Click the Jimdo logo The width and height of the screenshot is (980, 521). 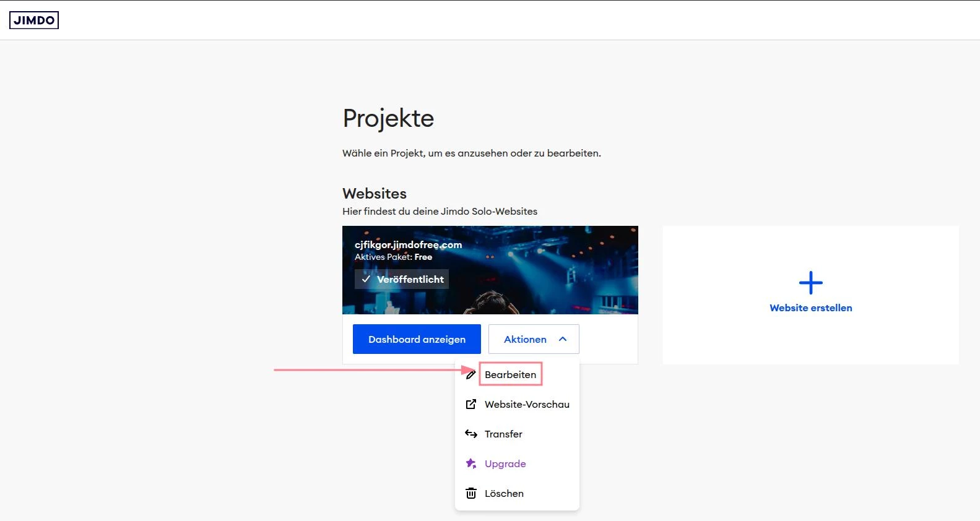tap(34, 20)
